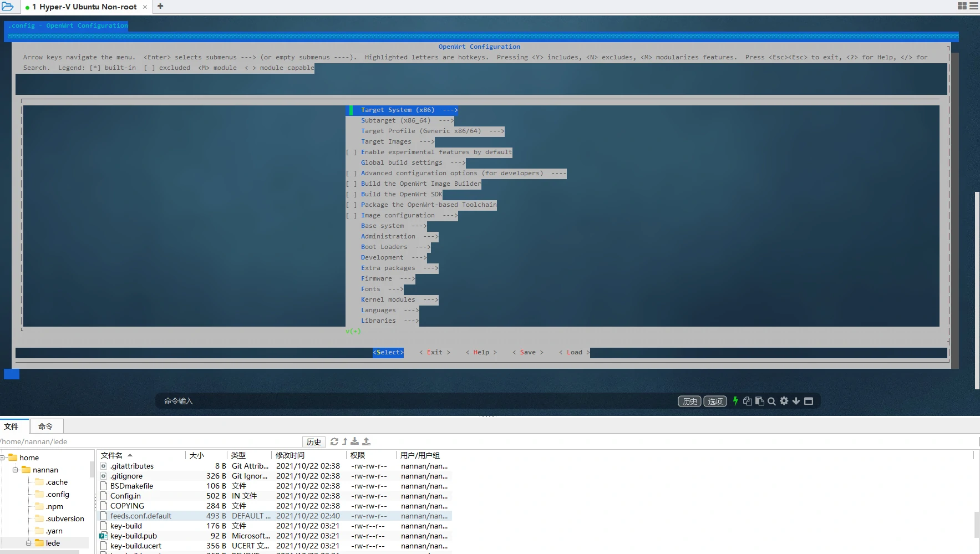Click the download file icon
The image size is (980, 554).
tap(355, 441)
